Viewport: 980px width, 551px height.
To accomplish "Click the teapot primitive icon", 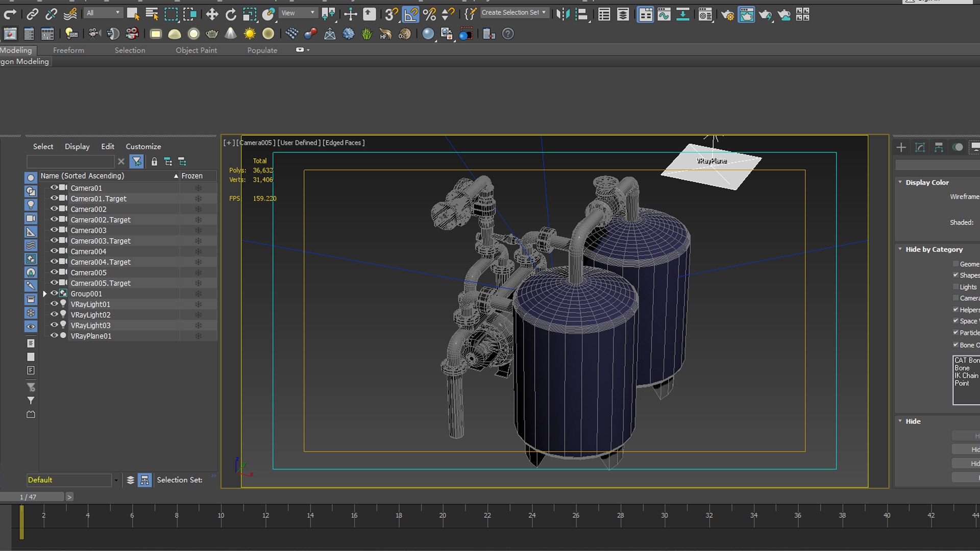I will 212,34.
